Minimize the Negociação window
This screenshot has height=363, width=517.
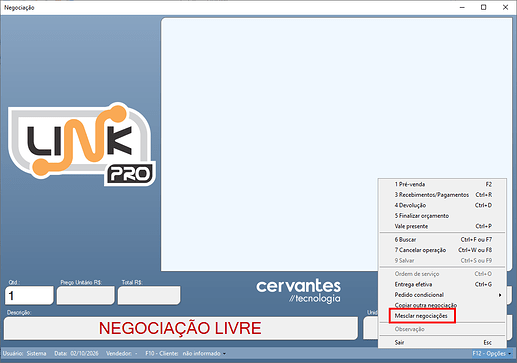point(462,7)
